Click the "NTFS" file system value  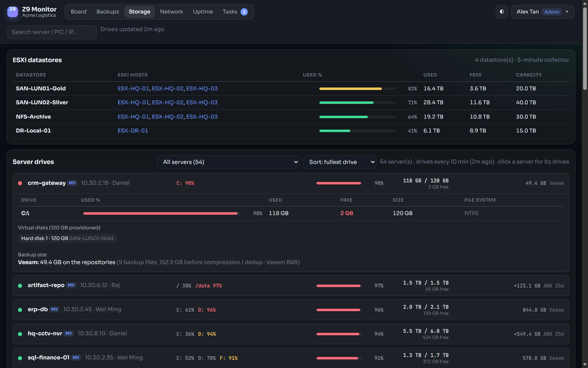[471, 213]
